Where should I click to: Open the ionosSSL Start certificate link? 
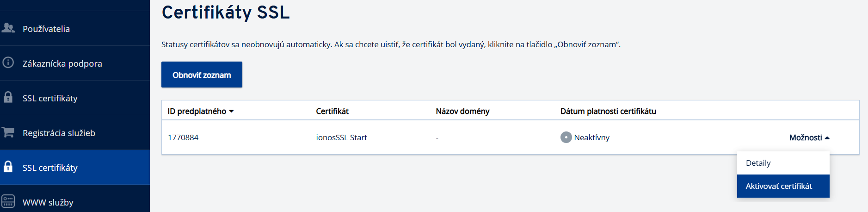coord(341,137)
